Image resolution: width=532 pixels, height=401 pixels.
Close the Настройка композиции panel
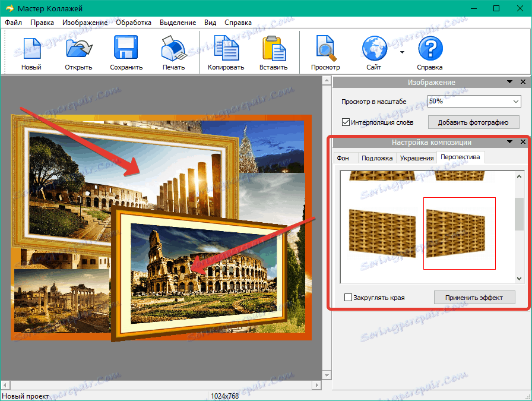point(523,142)
